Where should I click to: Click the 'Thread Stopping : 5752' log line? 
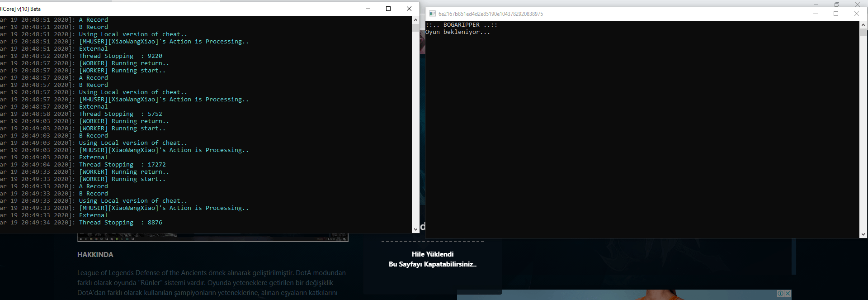point(121,114)
